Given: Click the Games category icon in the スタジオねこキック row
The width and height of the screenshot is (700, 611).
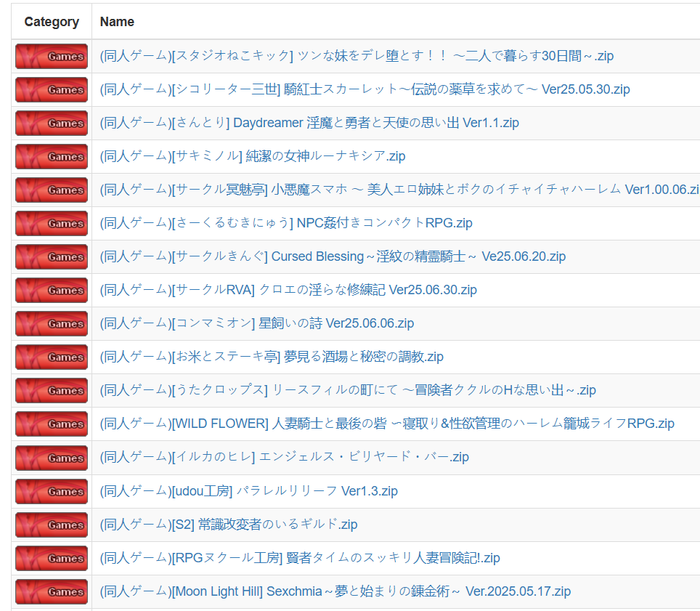Looking at the screenshot, I should pyautogui.click(x=52, y=56).
